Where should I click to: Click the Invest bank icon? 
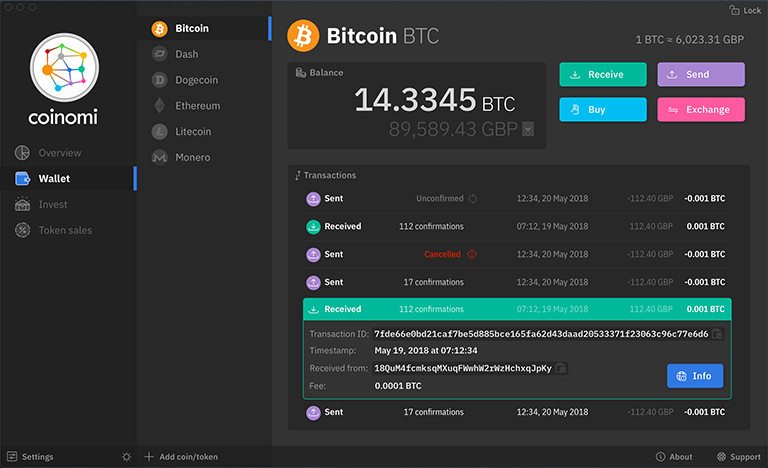coord(22,204)
